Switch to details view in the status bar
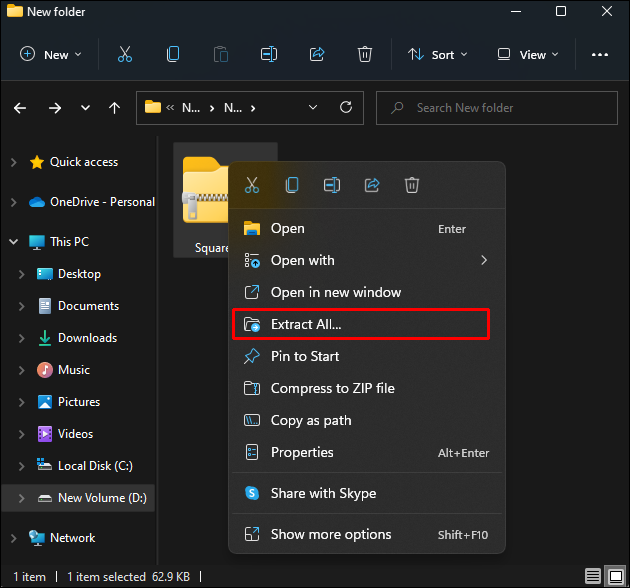 pyautogui.click(x=594, y=577)
